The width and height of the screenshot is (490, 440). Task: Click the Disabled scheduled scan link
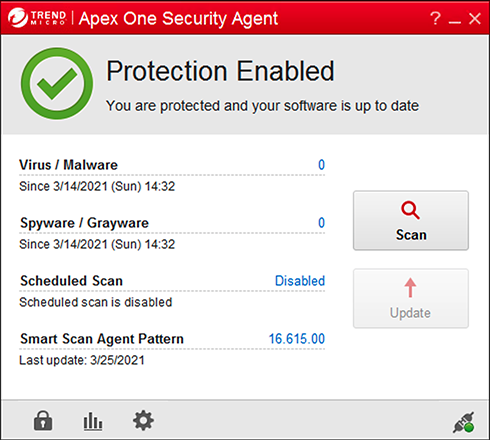point(300,281)
